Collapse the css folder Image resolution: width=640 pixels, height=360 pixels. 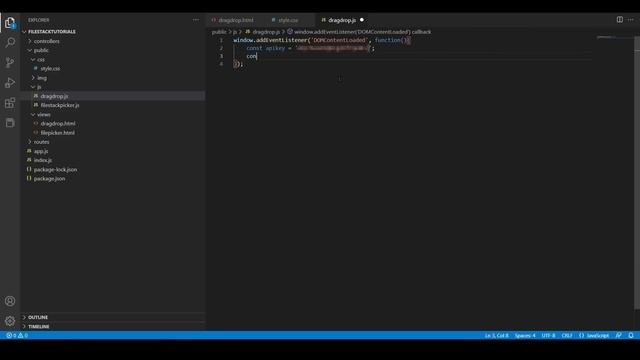[41, 59]
